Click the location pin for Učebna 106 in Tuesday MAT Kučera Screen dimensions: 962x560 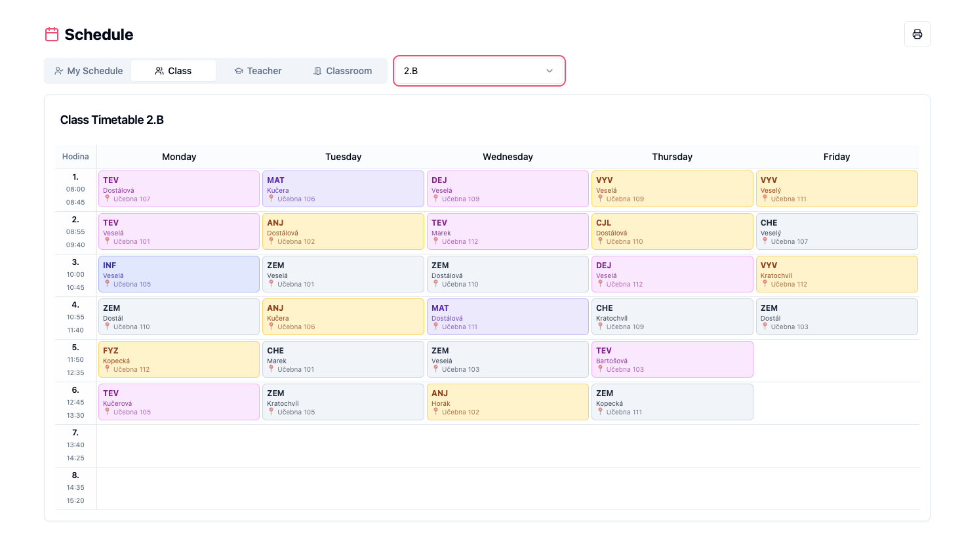(271, 198)
